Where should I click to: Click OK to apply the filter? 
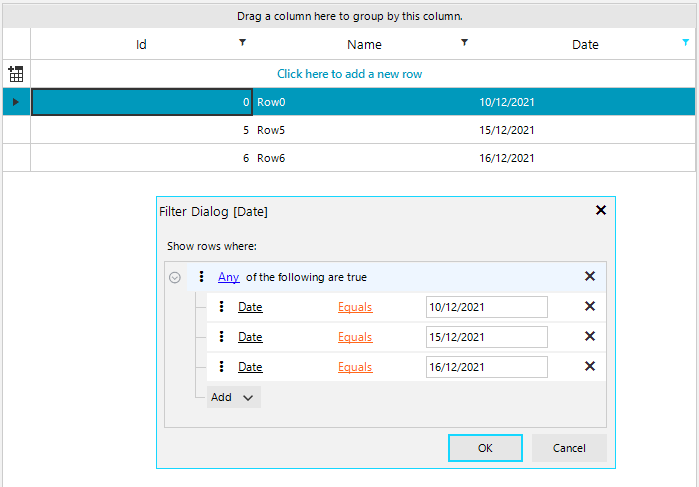point(485,448)
